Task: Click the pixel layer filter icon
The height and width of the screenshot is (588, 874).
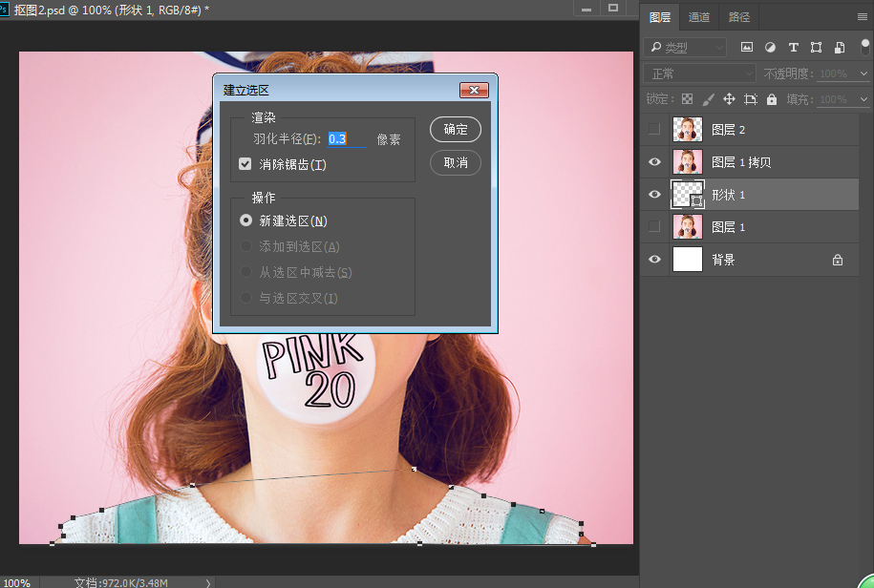Action: [x=746, y=48]
